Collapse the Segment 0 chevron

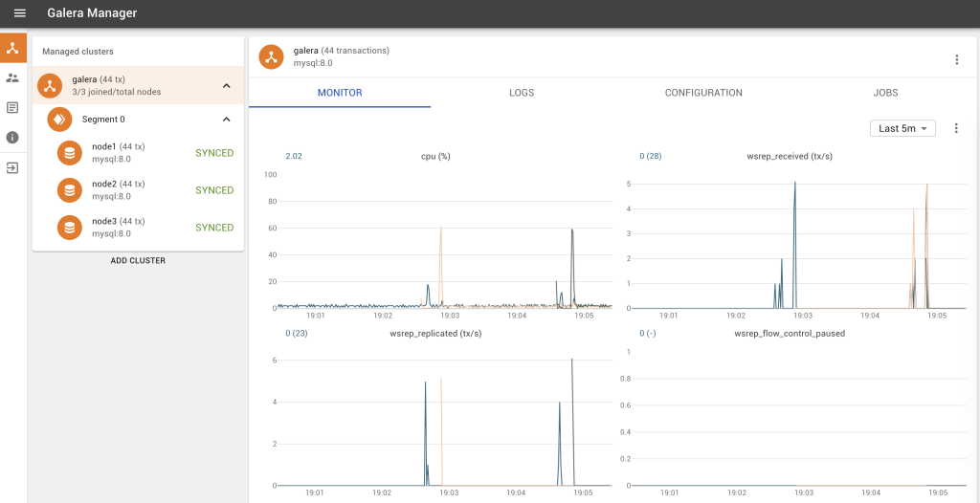click(x=227, y=119)
